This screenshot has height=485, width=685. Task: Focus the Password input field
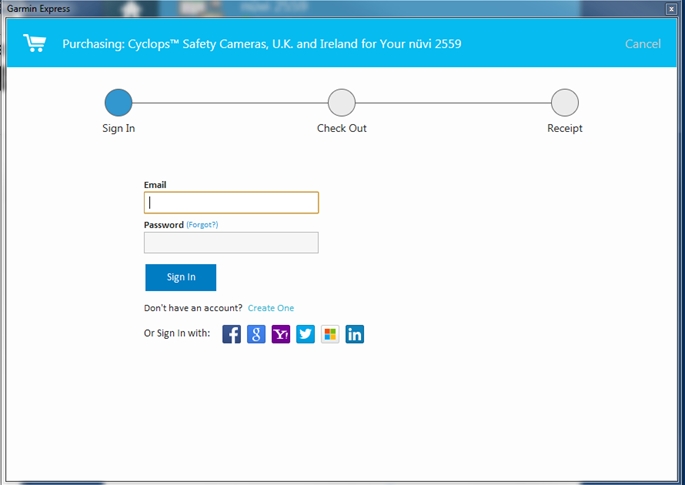coord(231,242)
